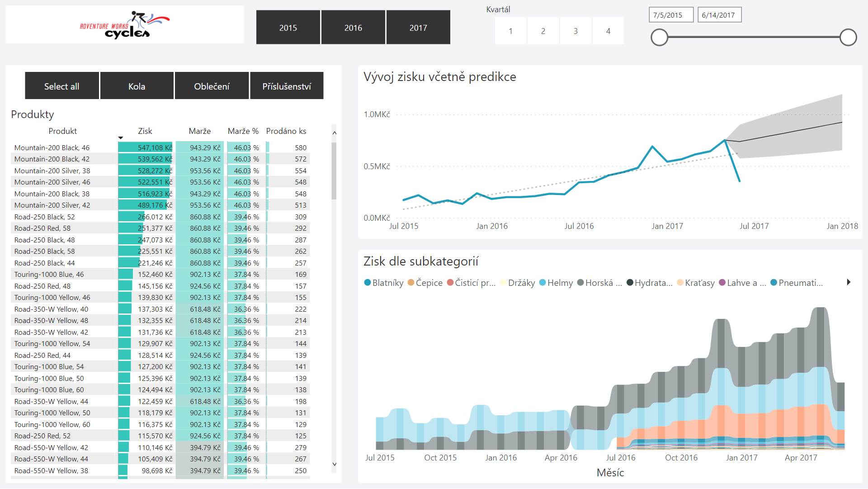Select row Touring-1000 Yellow, 60
This screenshot has width=868, height=489.
tap(160, 424)
